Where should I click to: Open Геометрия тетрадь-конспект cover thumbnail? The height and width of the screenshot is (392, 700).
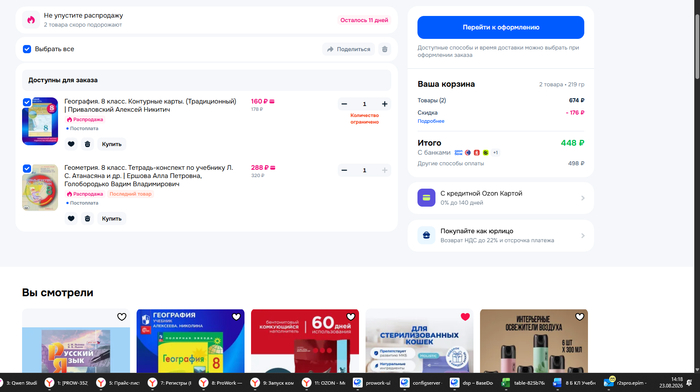(40, 188)
